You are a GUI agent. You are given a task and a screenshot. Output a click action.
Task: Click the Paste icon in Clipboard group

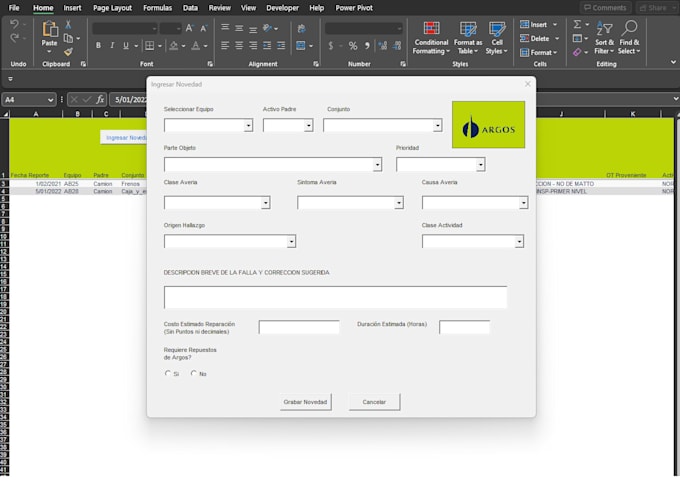[x=49, y=29]
